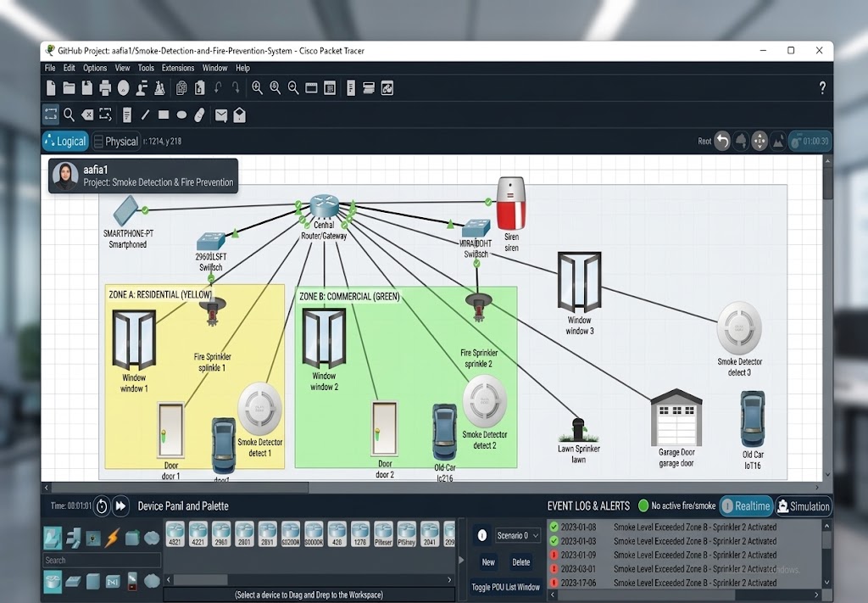The image size is (868, 603).
Task: Choose the Delete tool with X
Action: [x=87, y=114]
